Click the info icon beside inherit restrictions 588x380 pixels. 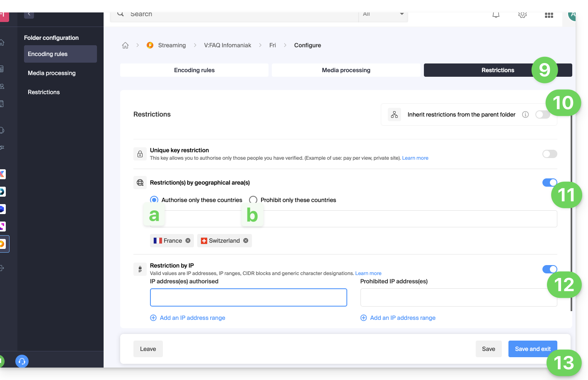(x=525, y=114)
